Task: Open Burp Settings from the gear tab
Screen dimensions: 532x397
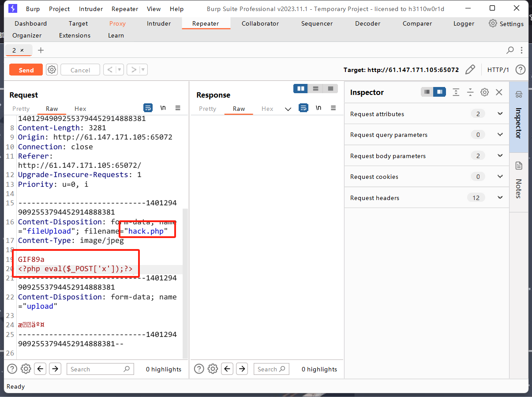Action: tap(506, 23)
